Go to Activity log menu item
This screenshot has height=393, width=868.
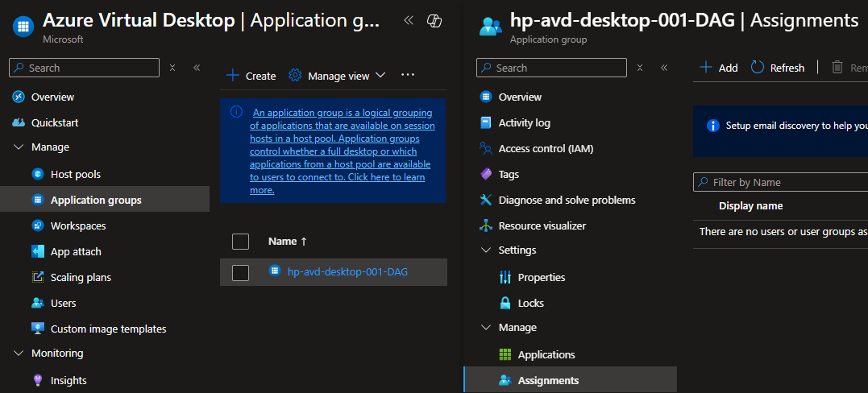point(524,122)
